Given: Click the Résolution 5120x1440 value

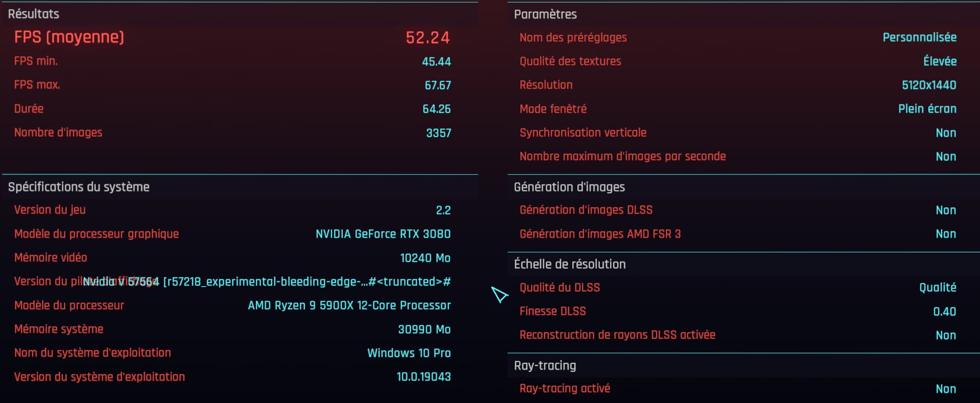Looking at the screenshot, I should coord(929,85).
